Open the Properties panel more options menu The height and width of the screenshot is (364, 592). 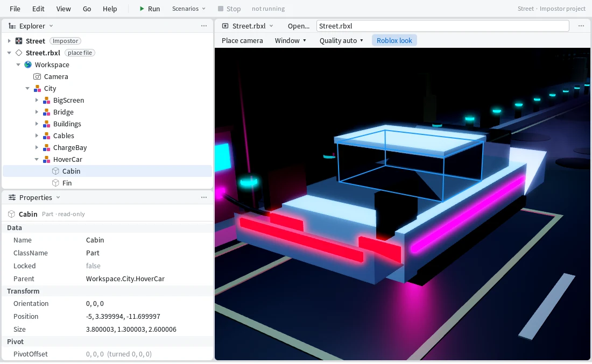point(204,197)
